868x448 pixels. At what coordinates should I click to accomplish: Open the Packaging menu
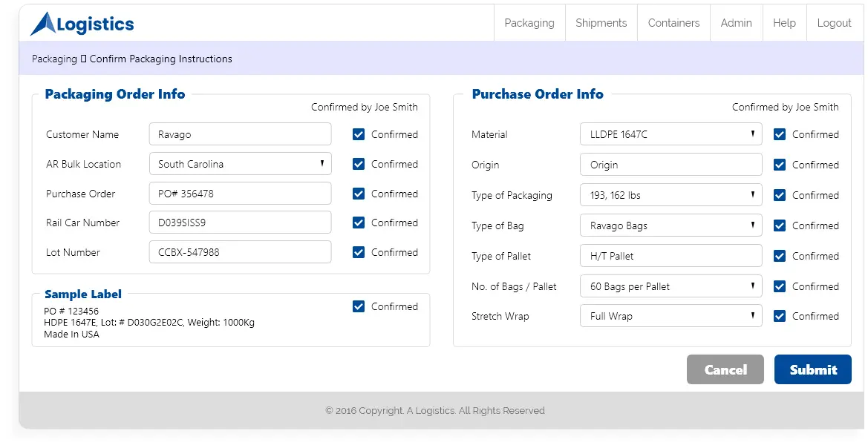[529, 23]
